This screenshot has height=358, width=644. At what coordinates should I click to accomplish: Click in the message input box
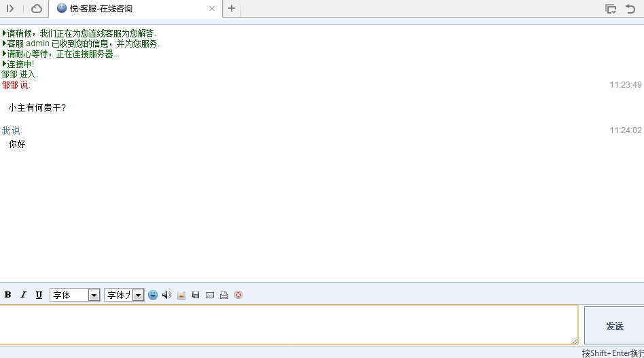pyautogui.click(x=289, y=325)
